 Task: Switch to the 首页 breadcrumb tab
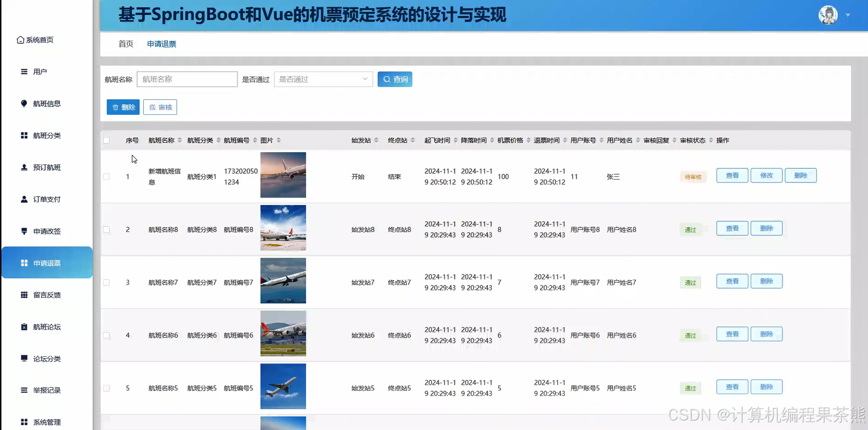click(x=126, y=44)
